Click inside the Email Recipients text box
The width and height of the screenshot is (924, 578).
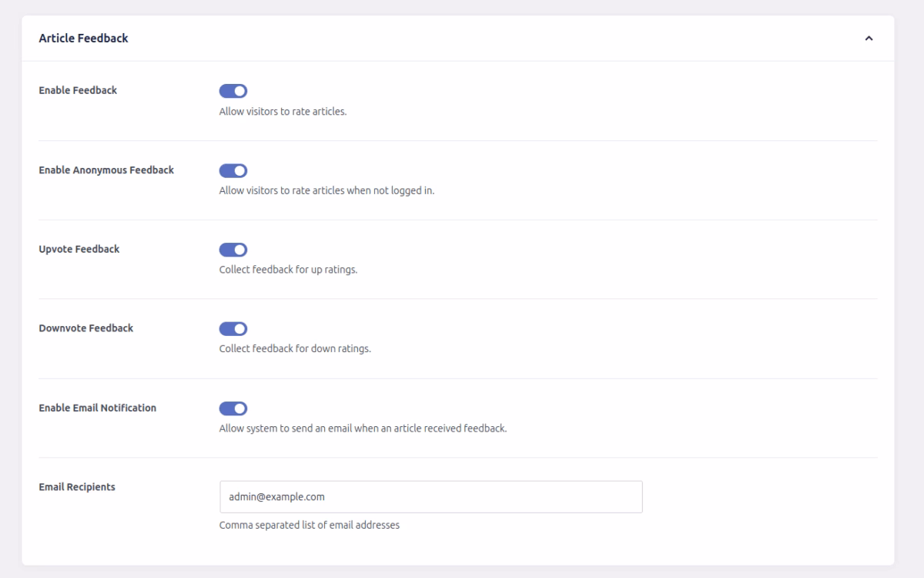tap(431, 496)
